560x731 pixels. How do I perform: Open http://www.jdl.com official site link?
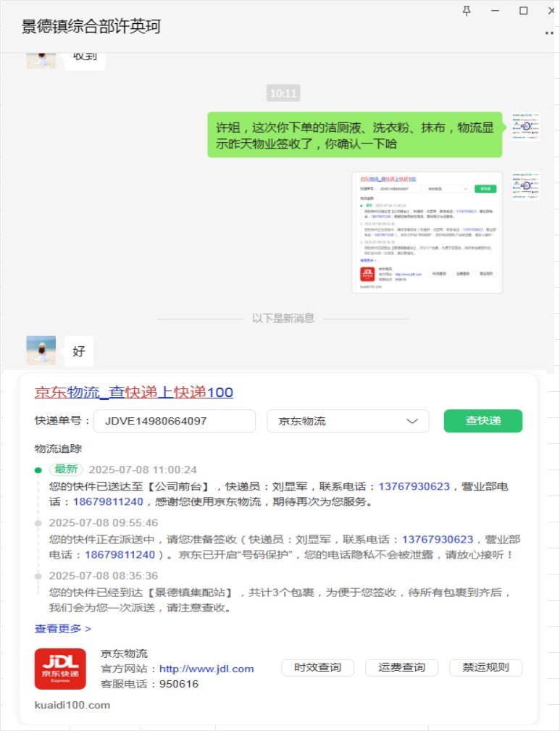[206, 669]
